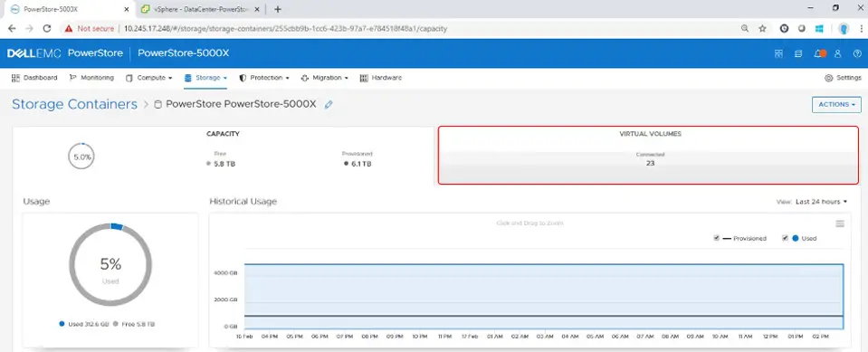Open the grid icon in blue header
The height and width of the screenshot is (352, 868).
click(778, 53)
